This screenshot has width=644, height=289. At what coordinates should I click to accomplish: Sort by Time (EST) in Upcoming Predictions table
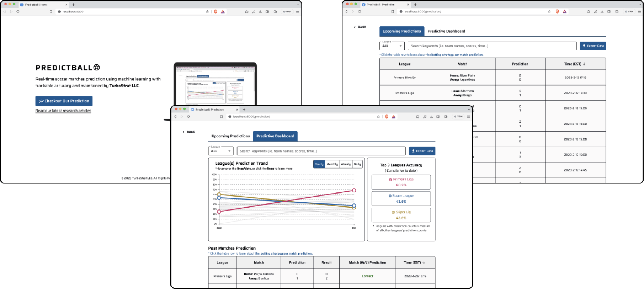[x=575, y=64]
